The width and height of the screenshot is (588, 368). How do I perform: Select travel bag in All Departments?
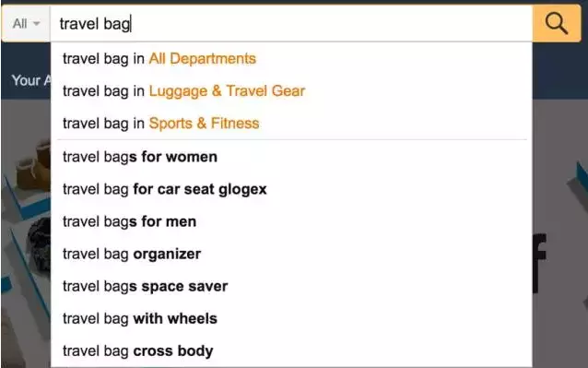coord(291,58)
